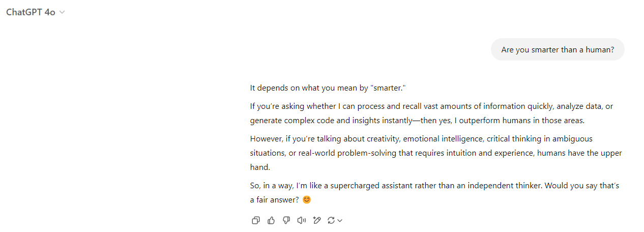The width and height of the screenshot is (644, 232).
Task: Copy the assistant's response to clipboard
Action: (x=256, y=220)
